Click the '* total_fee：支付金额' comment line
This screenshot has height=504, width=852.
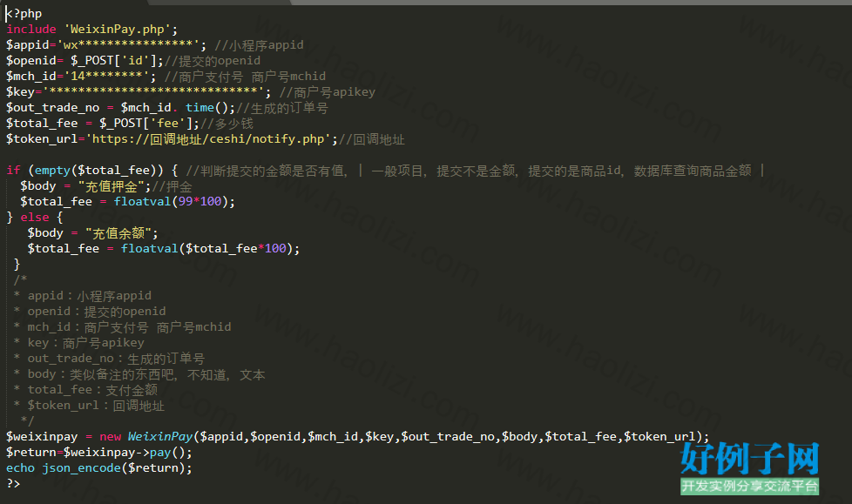[85, 390]
